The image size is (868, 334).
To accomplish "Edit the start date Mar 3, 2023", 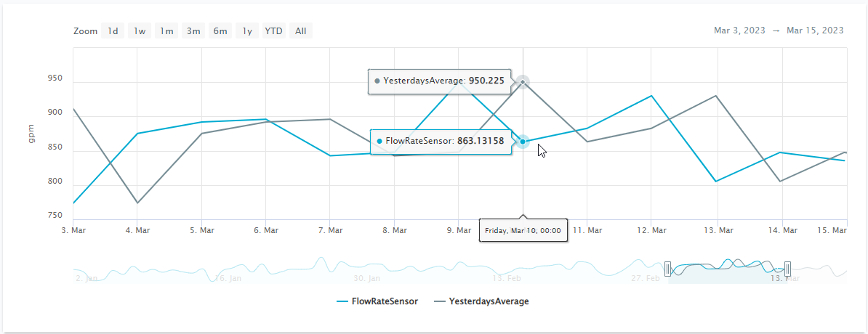I will [739, 30].
